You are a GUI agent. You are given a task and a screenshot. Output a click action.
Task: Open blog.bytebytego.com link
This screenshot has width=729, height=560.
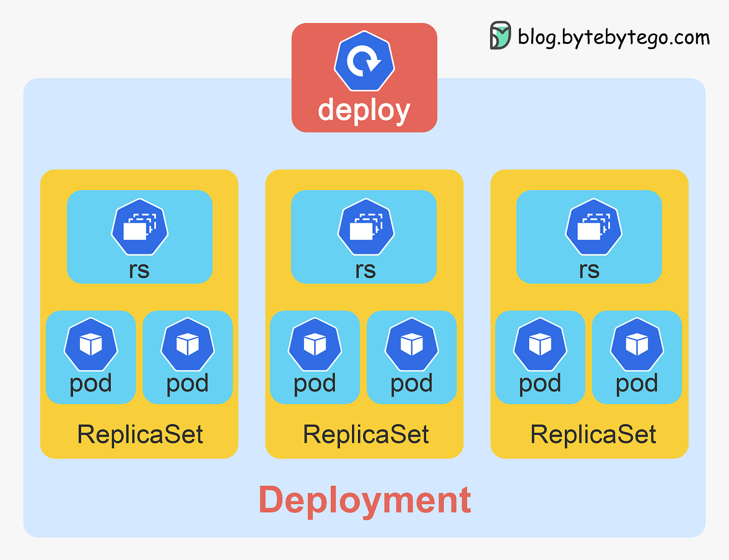click(x=612, y=37)
